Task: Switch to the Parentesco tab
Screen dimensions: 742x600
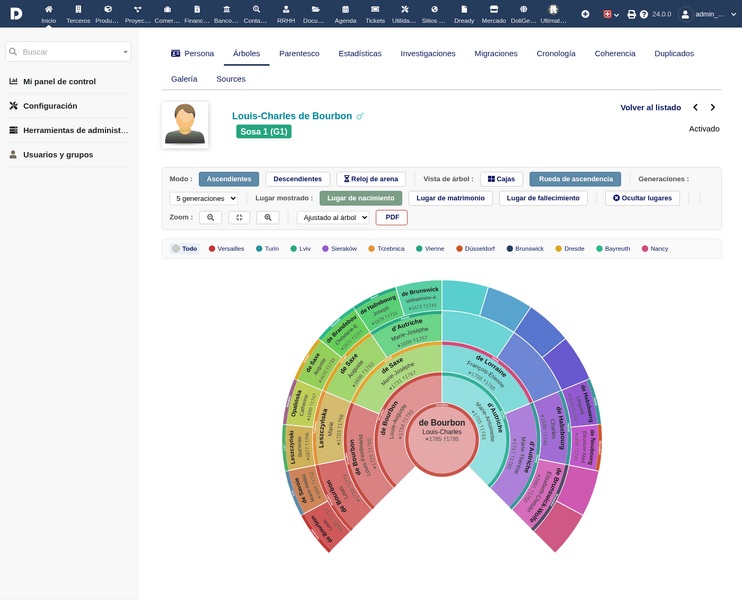Action: click(299, 53)
